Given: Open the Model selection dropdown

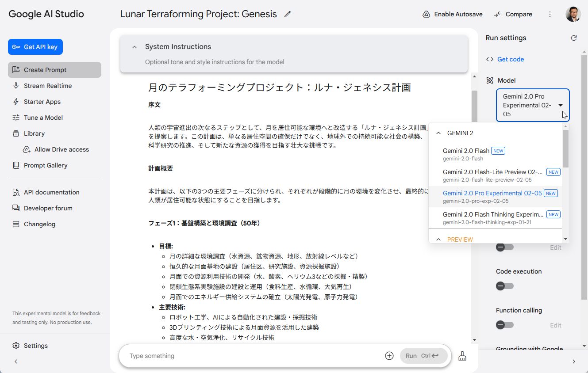Looking at the screenshot, I should coord(533,105).
